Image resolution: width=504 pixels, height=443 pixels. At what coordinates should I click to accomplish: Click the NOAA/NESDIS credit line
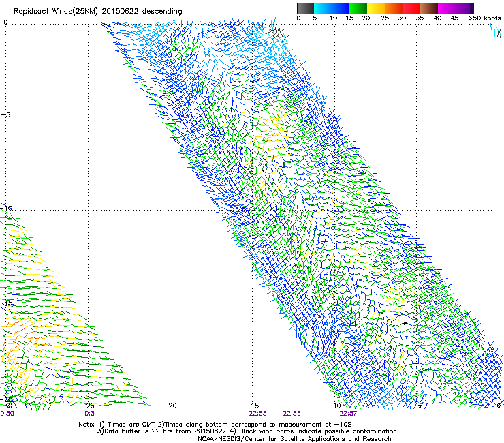point(294,439)
